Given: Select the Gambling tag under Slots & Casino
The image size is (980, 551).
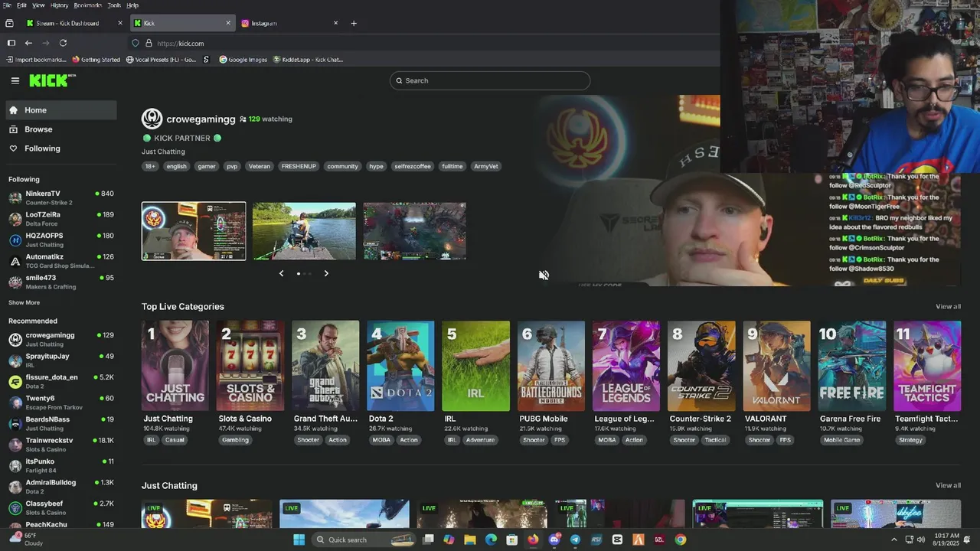Looking at the screenshot, I should pos(236,440).
